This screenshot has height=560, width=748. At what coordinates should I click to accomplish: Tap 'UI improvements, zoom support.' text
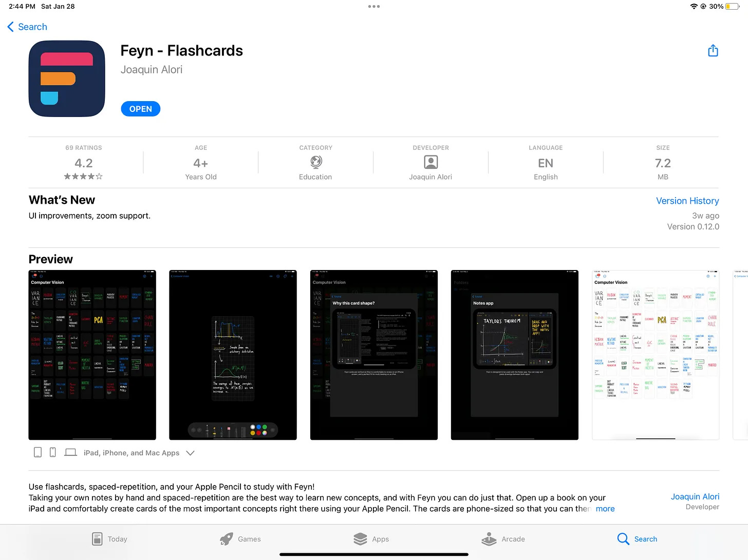[89, 216]
